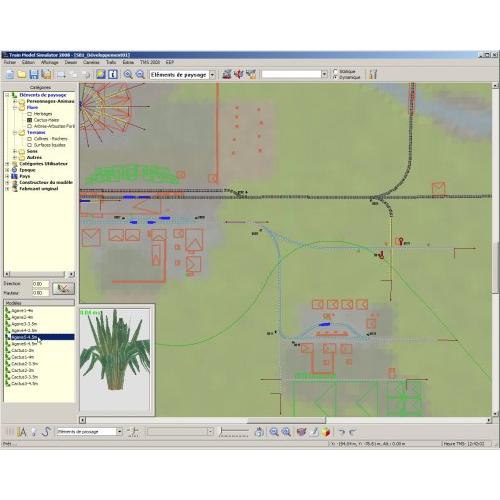The width and height of the screenshot is (500, 500).
Task: Click the red train icon in top toolbar
Action: tap(227, 74)
